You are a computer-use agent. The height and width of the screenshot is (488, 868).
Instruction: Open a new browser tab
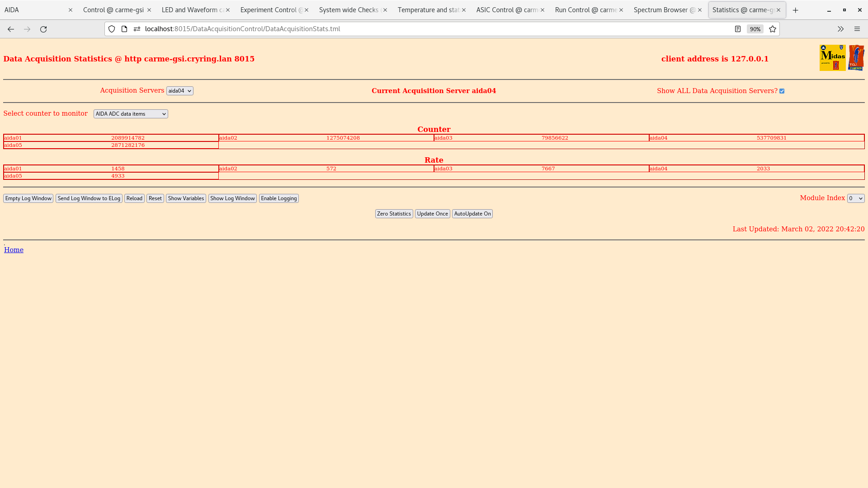click(796, 10)
